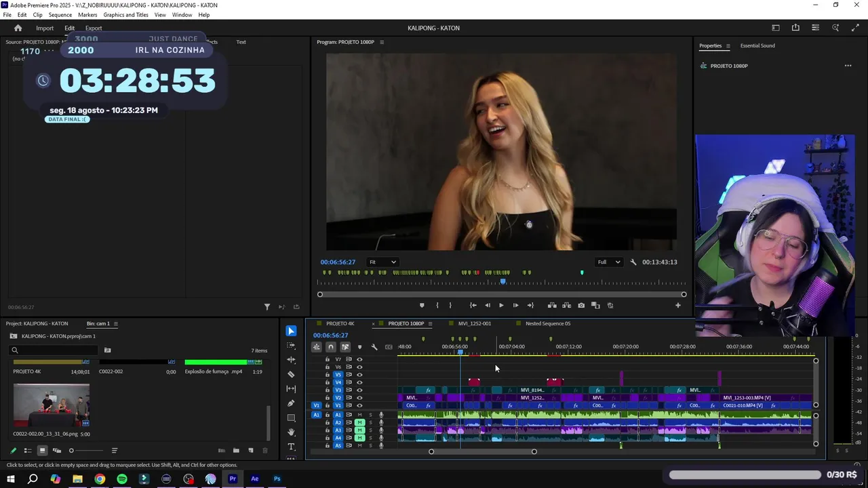This screenshot has height=488, width=868.
Task: Open PROJETO 1080P timeline tab menu
Action: (x=430, y=324)
